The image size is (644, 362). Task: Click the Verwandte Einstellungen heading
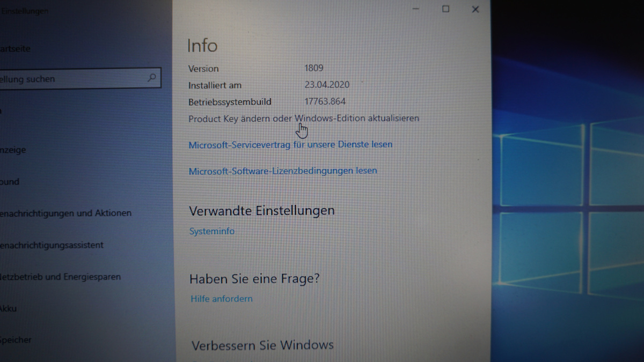[262, 211]
